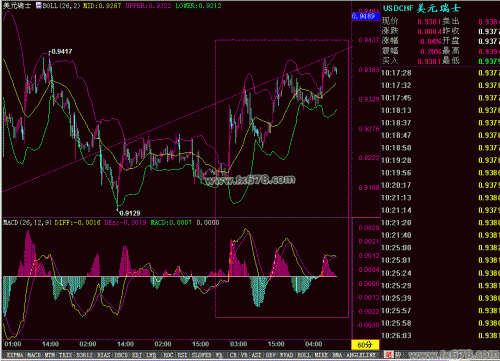Viewport: 500px width, 361px height.
Task: Click the USDCHF 美元瑞士 title header
Action: click(421, 8)
